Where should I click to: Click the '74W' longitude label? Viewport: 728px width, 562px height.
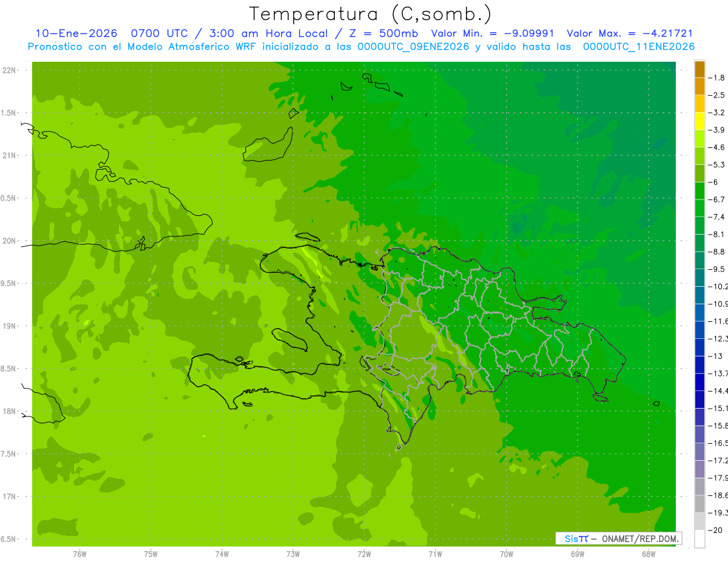[222, 554]
